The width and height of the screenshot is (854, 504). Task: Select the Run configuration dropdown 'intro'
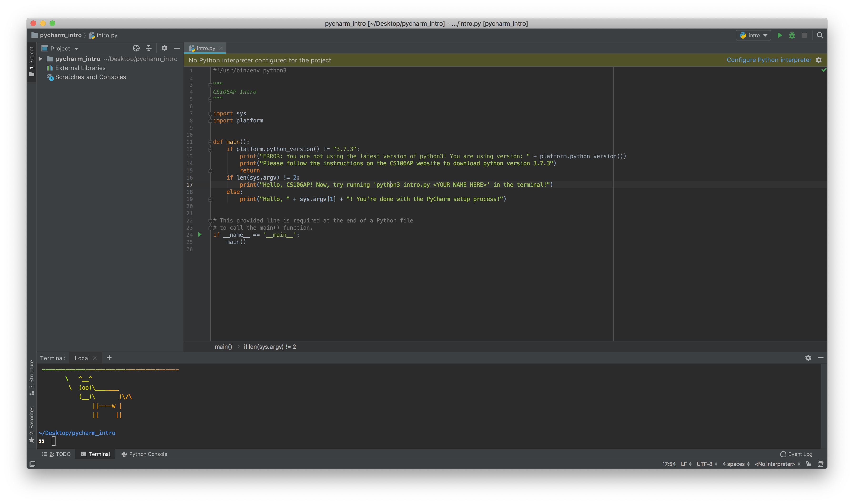point(752,35)
